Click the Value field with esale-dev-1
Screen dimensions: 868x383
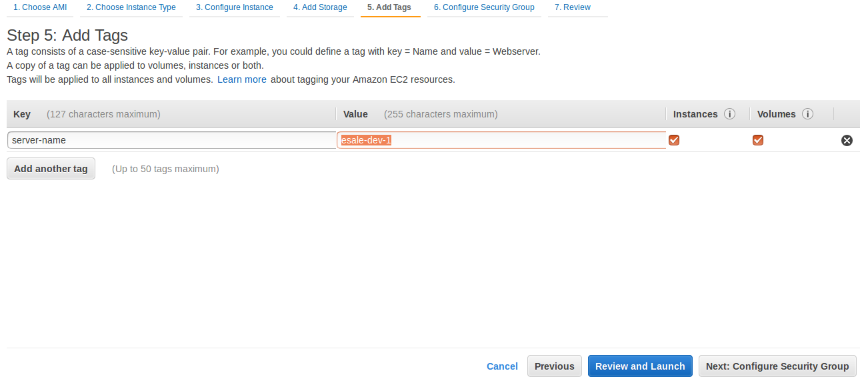coord(501,140)
